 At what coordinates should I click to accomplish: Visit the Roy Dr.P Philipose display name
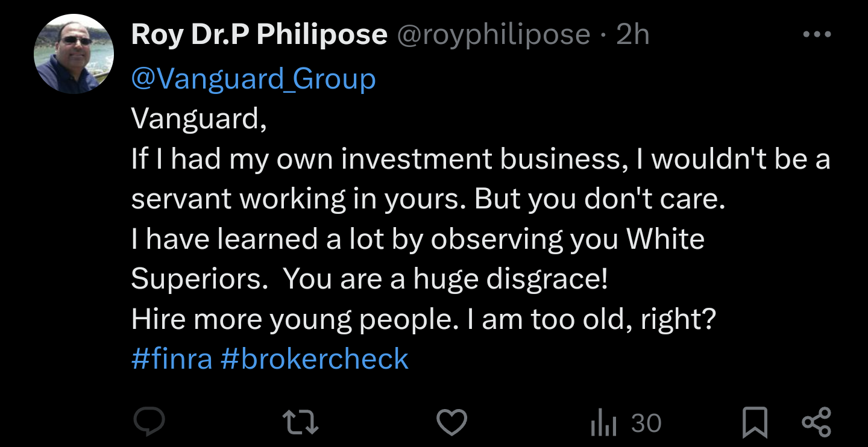(x=259, y=35)
